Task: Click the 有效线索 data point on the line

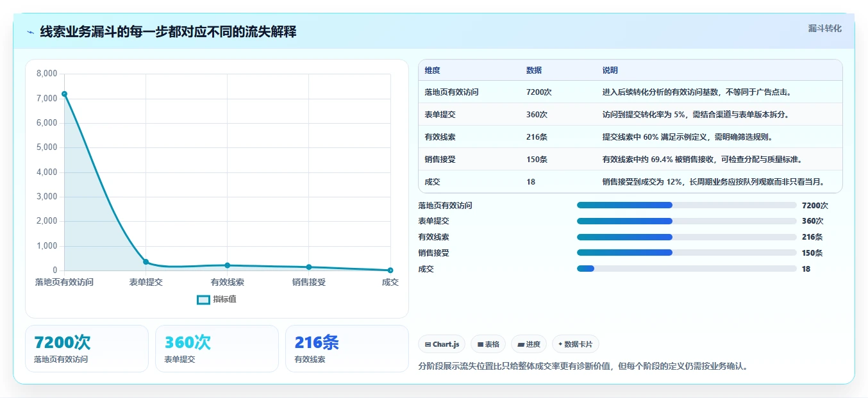Action: click(x=228, y=265)
